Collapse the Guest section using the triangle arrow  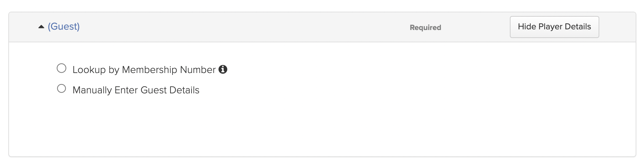(x=41, y=27)
